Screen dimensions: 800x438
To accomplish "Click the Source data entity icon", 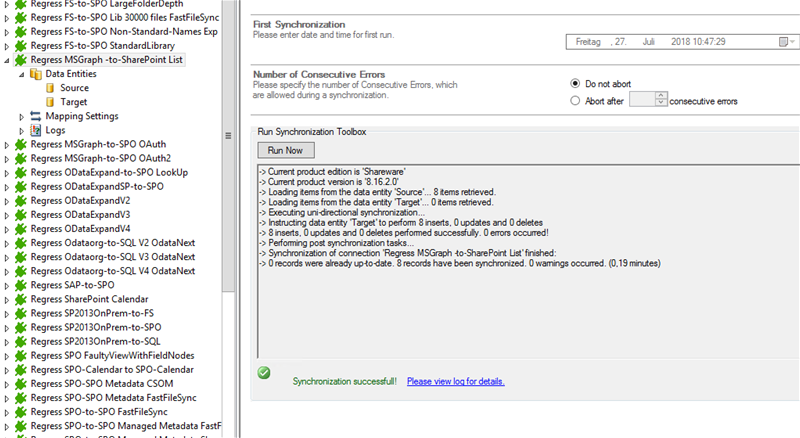I will click(x=50, y=88).
